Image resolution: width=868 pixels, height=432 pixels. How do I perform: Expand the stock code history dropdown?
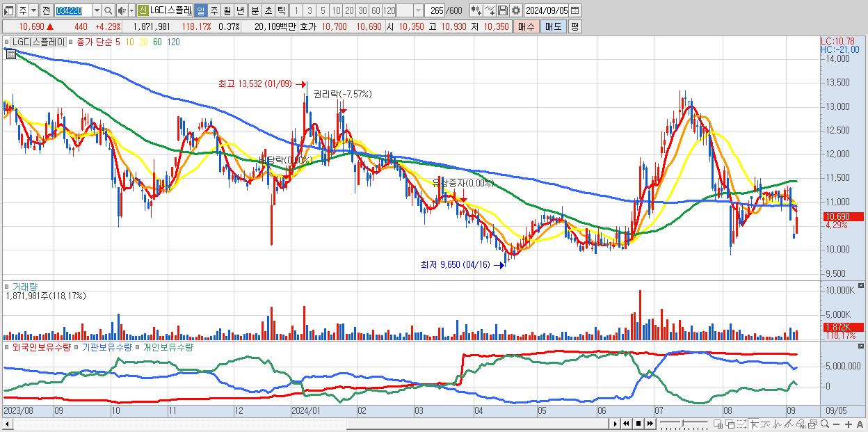click(97, 10)
